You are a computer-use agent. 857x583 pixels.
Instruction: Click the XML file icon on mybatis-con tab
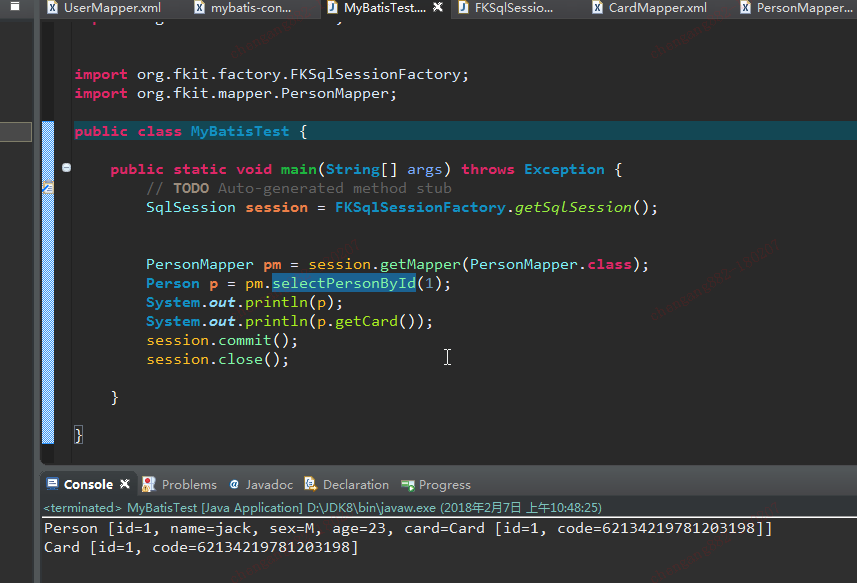200,7
